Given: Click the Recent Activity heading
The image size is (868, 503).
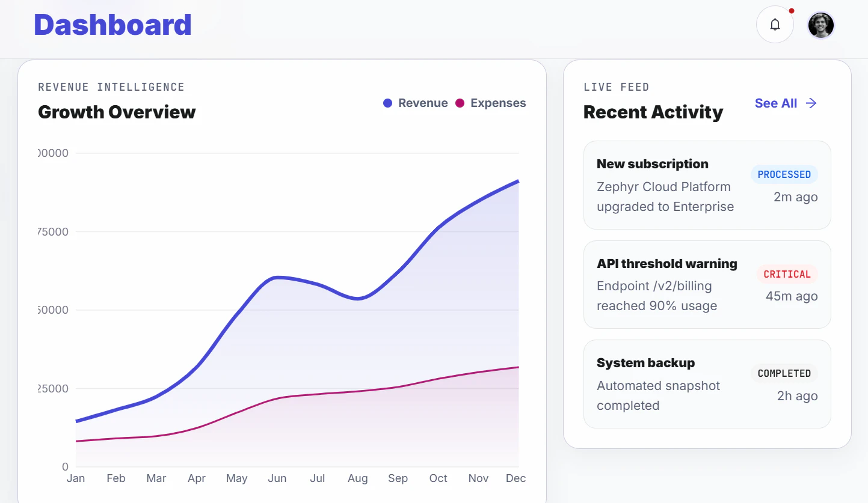Looking at the screenshot, I should (x=653, y=112).
